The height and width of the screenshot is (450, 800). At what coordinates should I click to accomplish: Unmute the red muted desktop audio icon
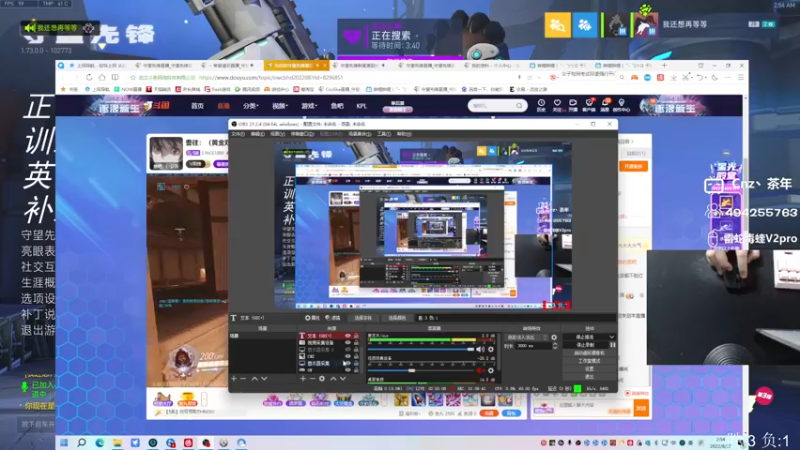tap(480, 371)
